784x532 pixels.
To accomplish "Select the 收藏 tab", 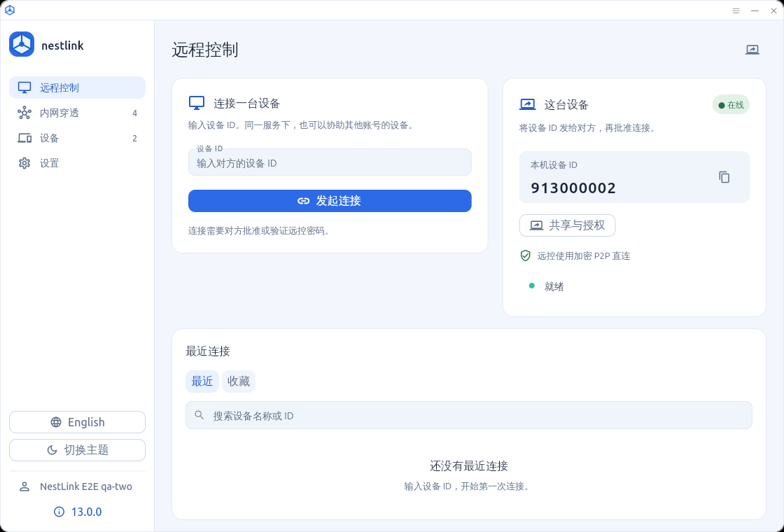I will [239, 381].
